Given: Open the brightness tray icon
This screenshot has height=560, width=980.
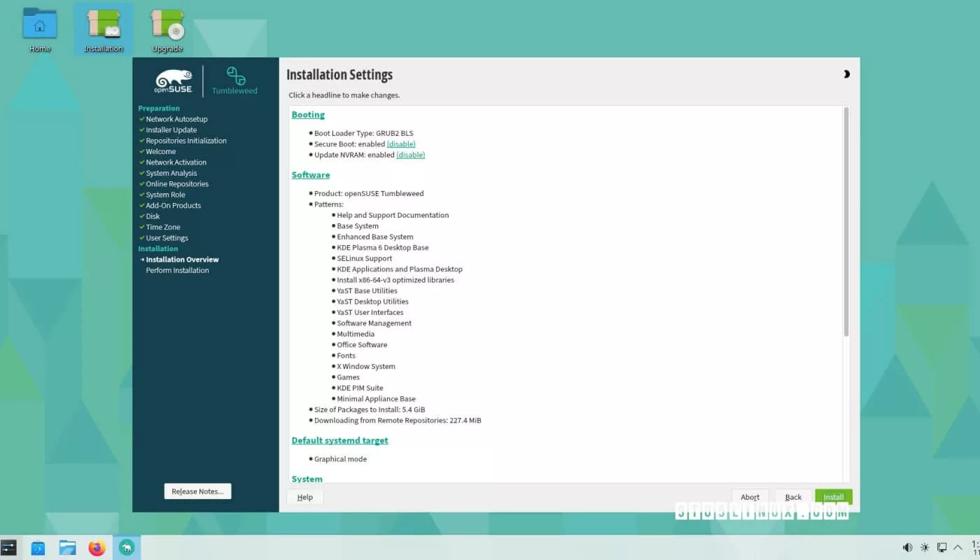Looking at the screenshot, I should pos(925,547).
